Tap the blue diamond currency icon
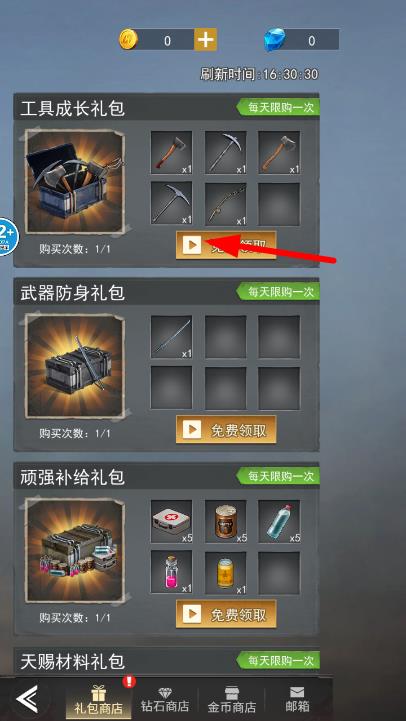This screenshot has height=721, width=406. (x=274, y=40)
